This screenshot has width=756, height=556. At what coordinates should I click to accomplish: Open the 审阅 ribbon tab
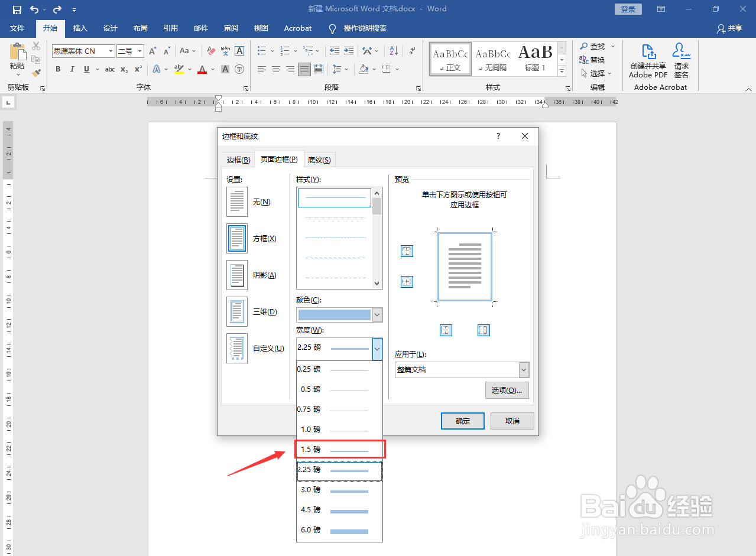pos(231,28)
